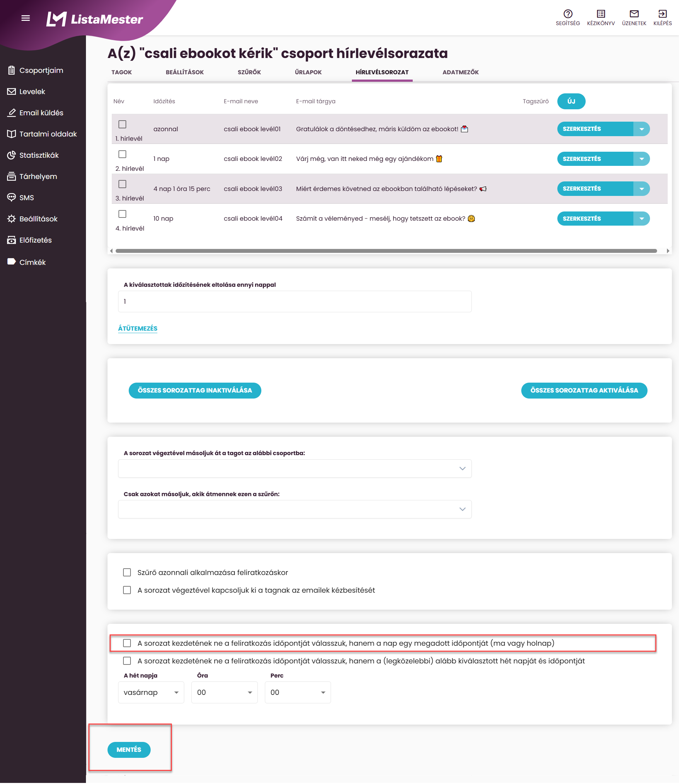Switch to the BEÁLLÍTÁSOK tab
Screen dimensions: 679x784
point(185,72)
